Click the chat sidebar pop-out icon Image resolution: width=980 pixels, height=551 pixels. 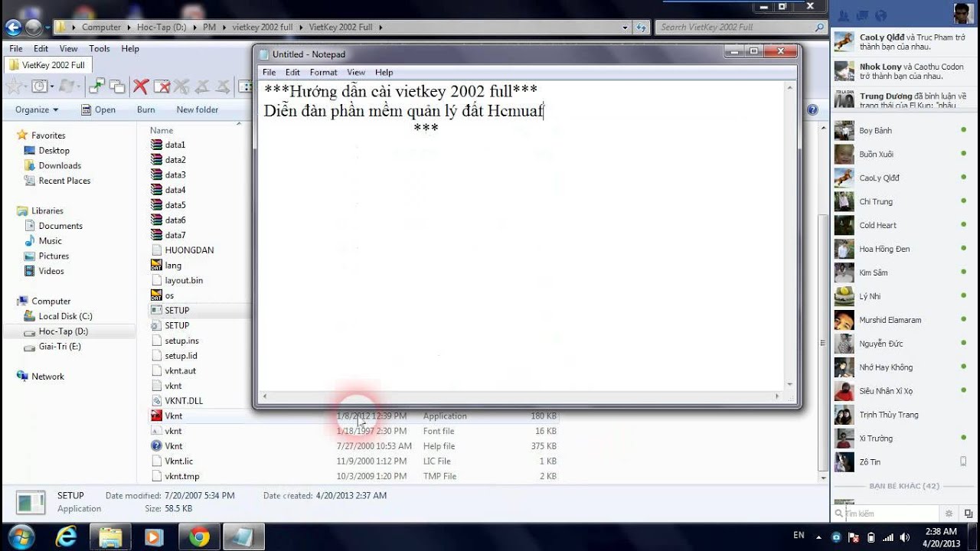969,514
